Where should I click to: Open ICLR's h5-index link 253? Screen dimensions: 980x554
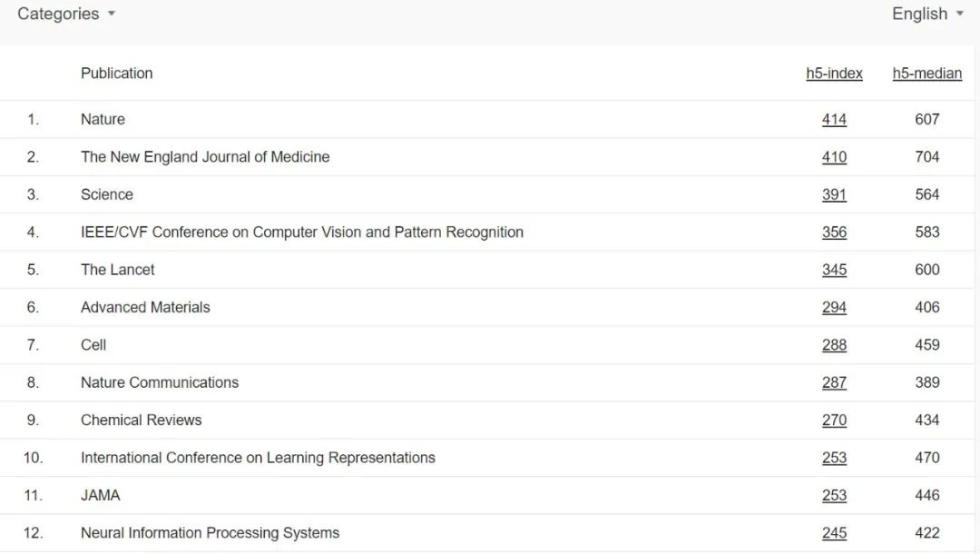834,458
